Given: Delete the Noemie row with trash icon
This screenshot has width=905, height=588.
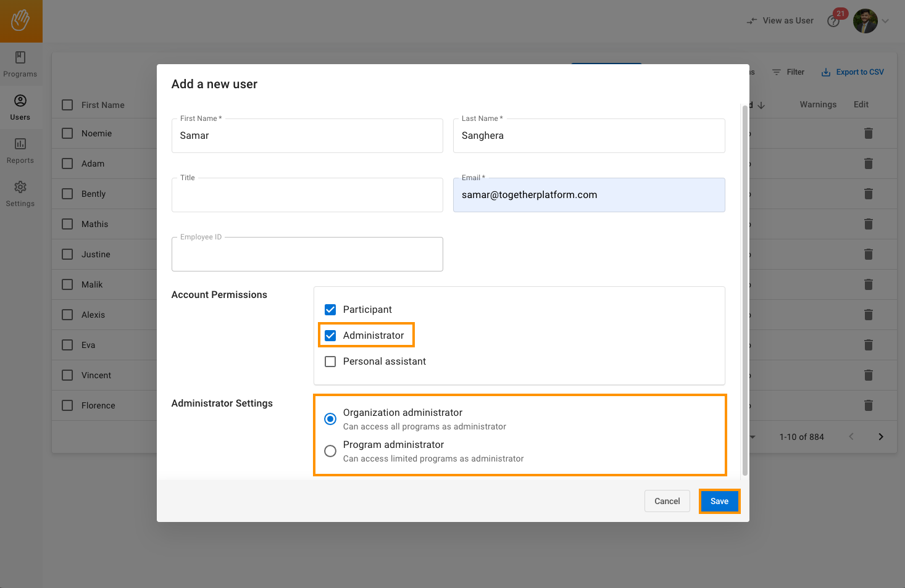Looking at the screenshot, I should 869,133.
